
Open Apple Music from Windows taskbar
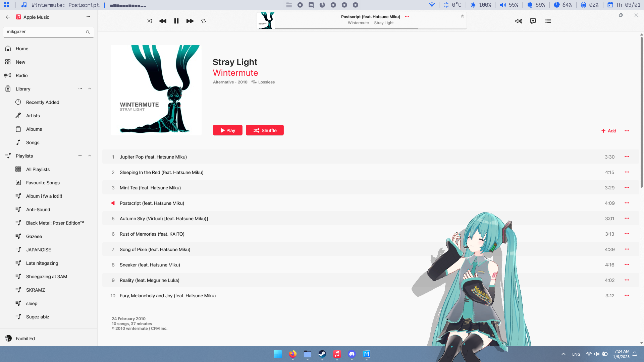point(337,354)
